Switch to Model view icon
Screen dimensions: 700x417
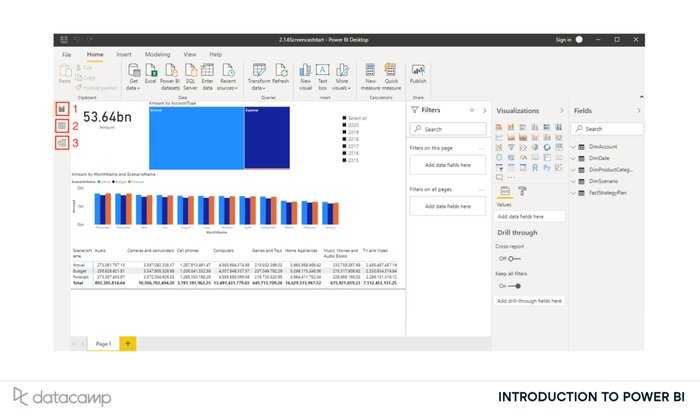pyautogui.click(x=62, y=143)
